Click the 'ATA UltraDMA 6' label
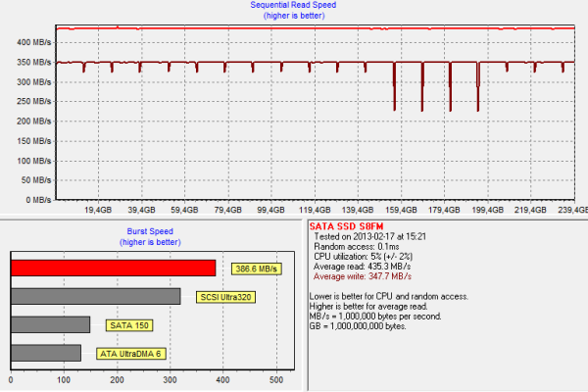 [x=131, y=354]
